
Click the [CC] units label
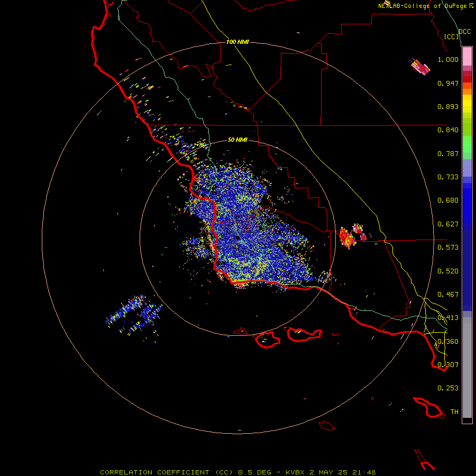coord(452,36)
